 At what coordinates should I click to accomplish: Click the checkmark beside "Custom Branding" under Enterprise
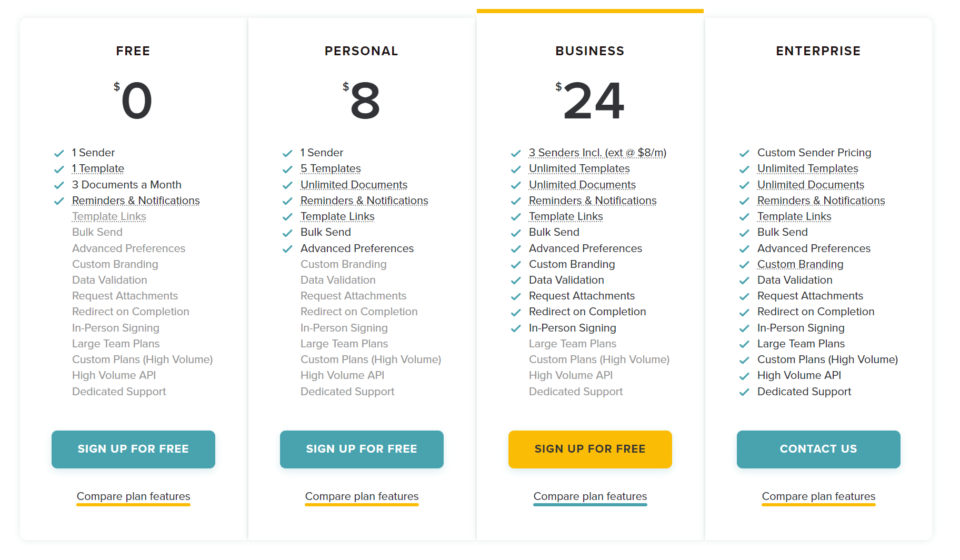[745, 265]
